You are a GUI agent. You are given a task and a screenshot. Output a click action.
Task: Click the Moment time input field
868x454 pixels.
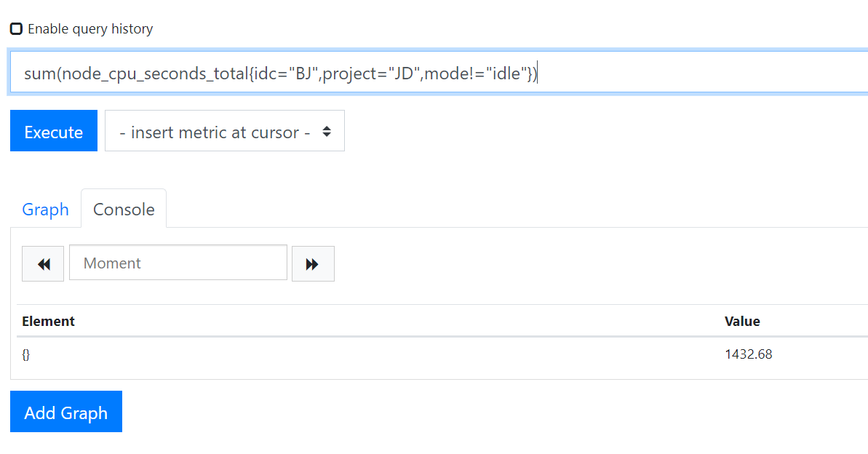pos(178,263)
